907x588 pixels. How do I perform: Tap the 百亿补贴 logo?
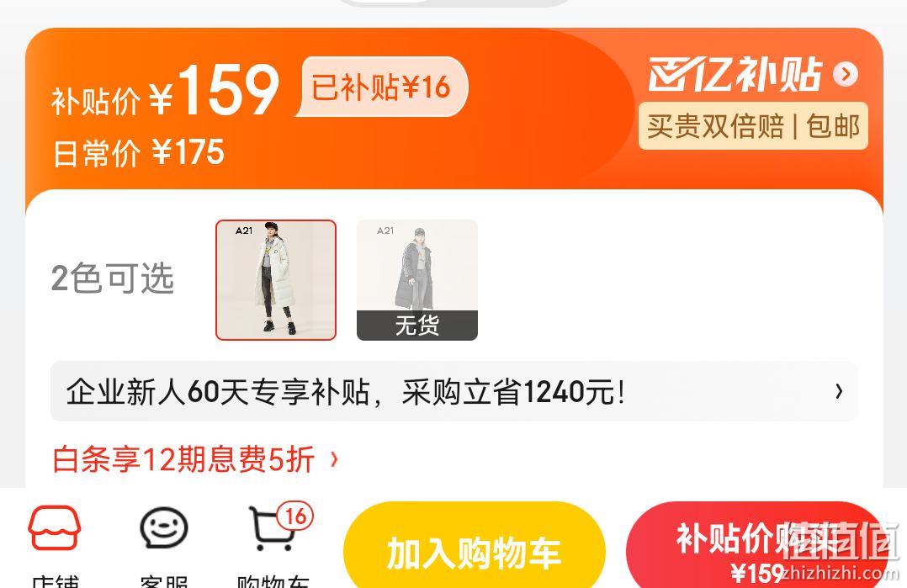(735, 74)
